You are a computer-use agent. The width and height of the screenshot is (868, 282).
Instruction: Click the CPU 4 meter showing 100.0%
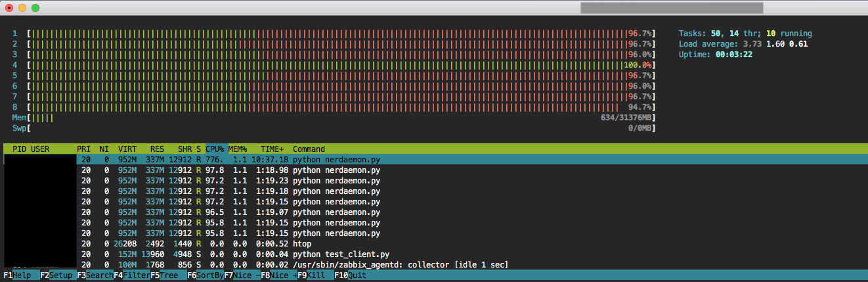[341, 65]
